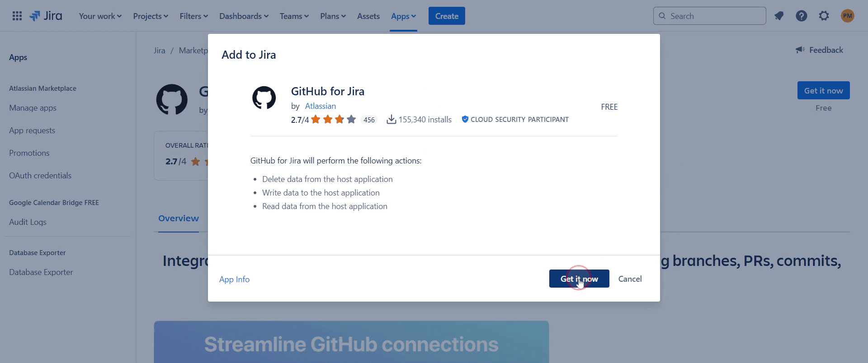Image resolution: width=868 pixels, height=363 pixels.
Task: Focus the Search input field
Action: (710, 16)
